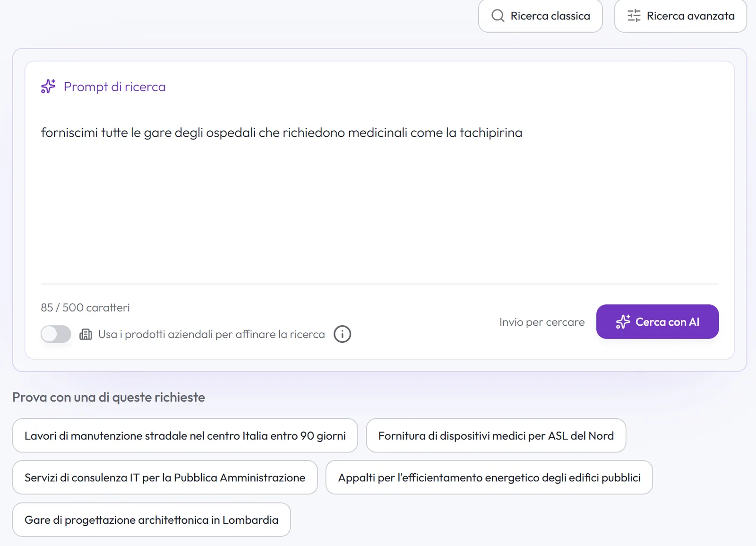Choose the medical devices for ASL del Nord suggestion
Screen dimensions: 756x546
pyautogui.click(x=496, y=435)
